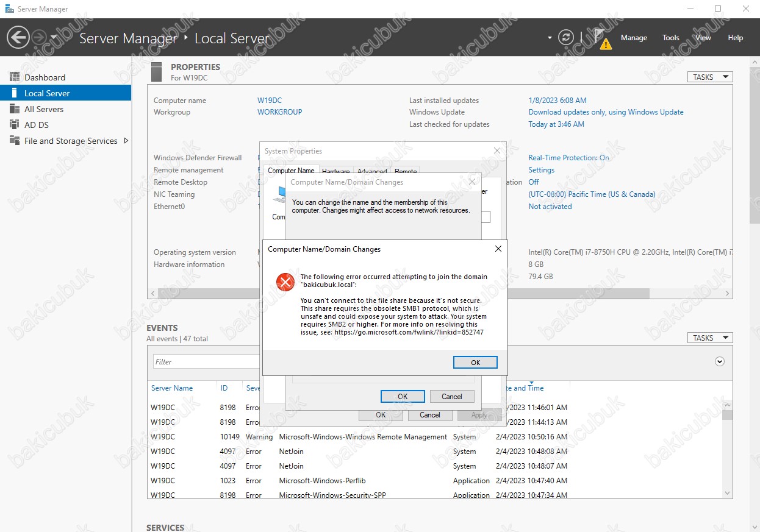Image resolution: width=760 pixels, height=532 pixels.
Task: Expand File and Storage Services arrow
Action: point(126,141)
